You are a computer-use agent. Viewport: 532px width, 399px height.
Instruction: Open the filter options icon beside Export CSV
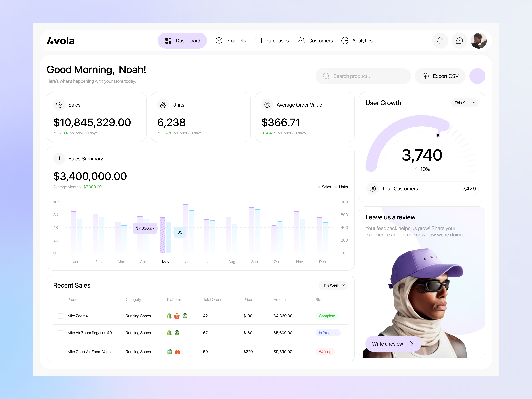point(477,76)
